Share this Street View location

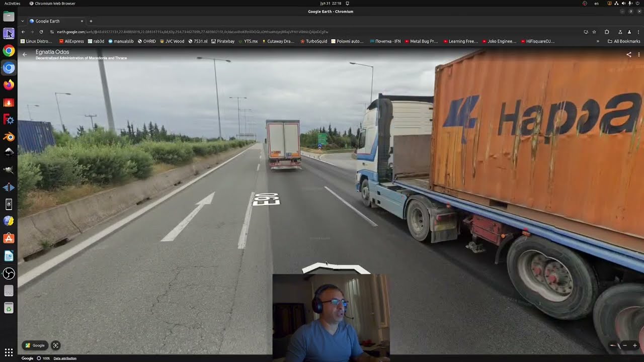click(628, 54)
